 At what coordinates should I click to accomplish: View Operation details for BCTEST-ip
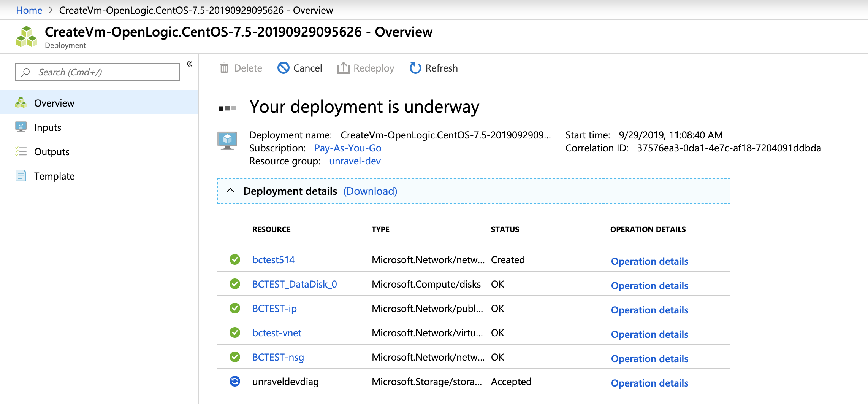point(649,310)
